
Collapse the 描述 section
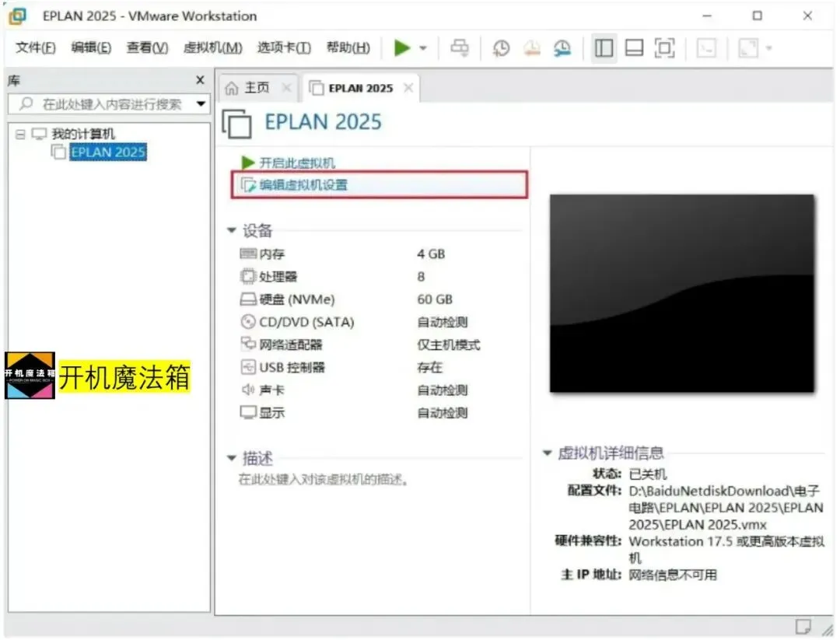pyautogui.click(x=232, y=458)
